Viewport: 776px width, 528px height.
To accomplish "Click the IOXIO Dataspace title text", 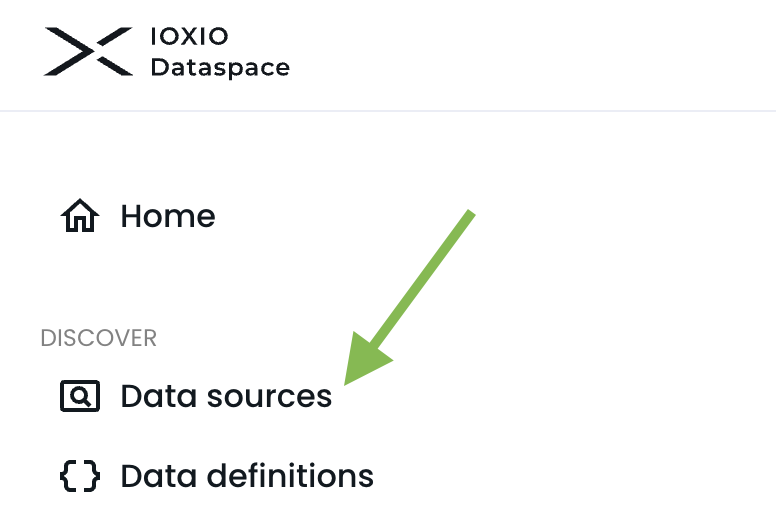I will pyautogui.click(x=219, y=52).
